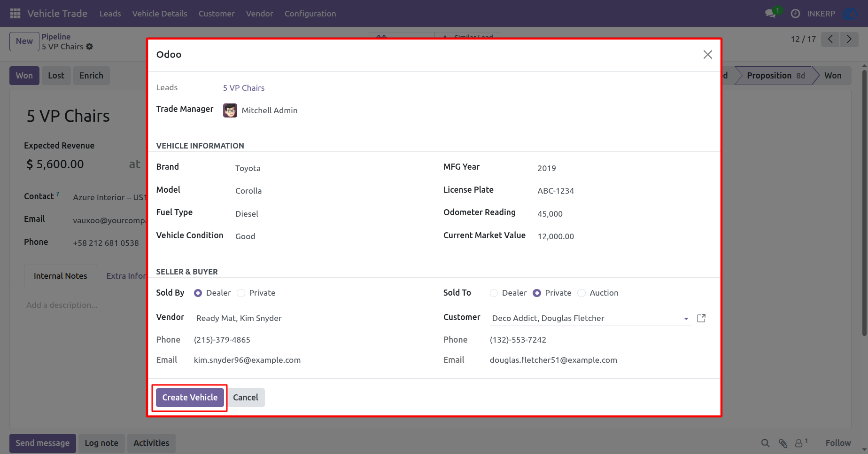Viewport: 868px width, 454px height.
Task: Click Mitchell Admin avatar image
Action: (x=230, y=110)
